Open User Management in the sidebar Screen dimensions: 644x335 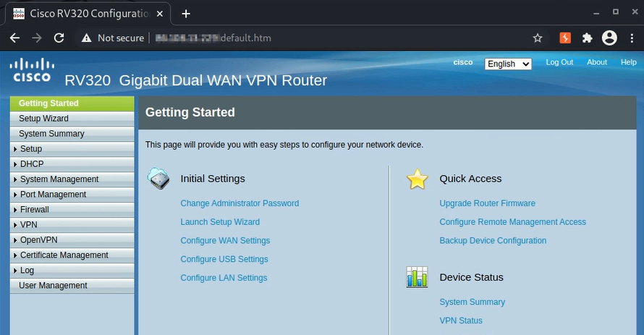[72, 286]
